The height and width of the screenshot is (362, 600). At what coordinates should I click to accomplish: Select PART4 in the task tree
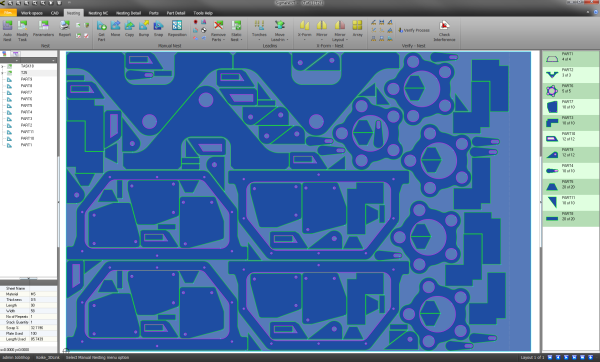coord(26,112)
